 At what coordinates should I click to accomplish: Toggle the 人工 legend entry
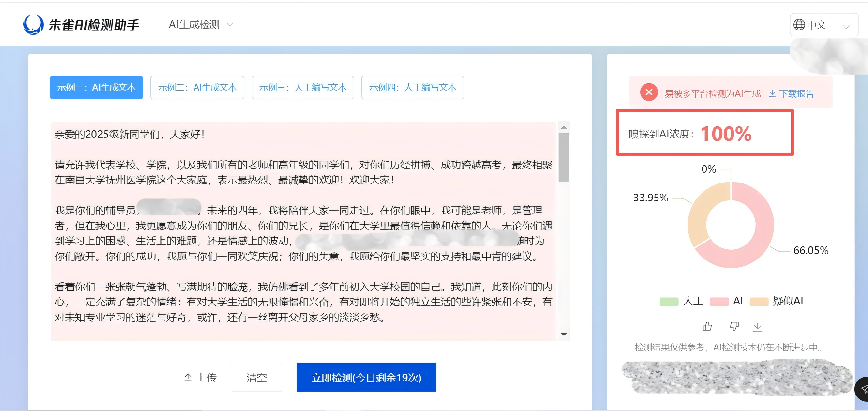(681, 301)
